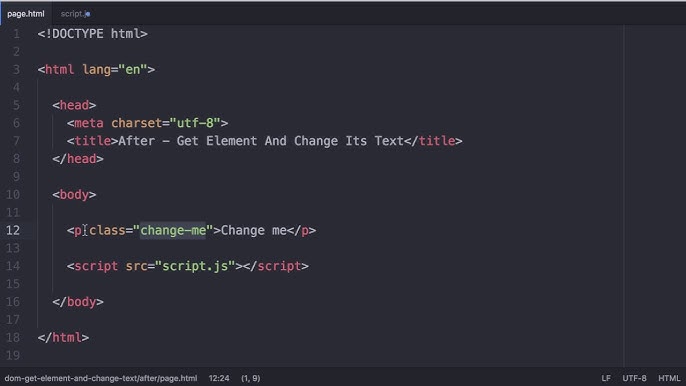Place cursor in the change-me class value

[173, 230]
